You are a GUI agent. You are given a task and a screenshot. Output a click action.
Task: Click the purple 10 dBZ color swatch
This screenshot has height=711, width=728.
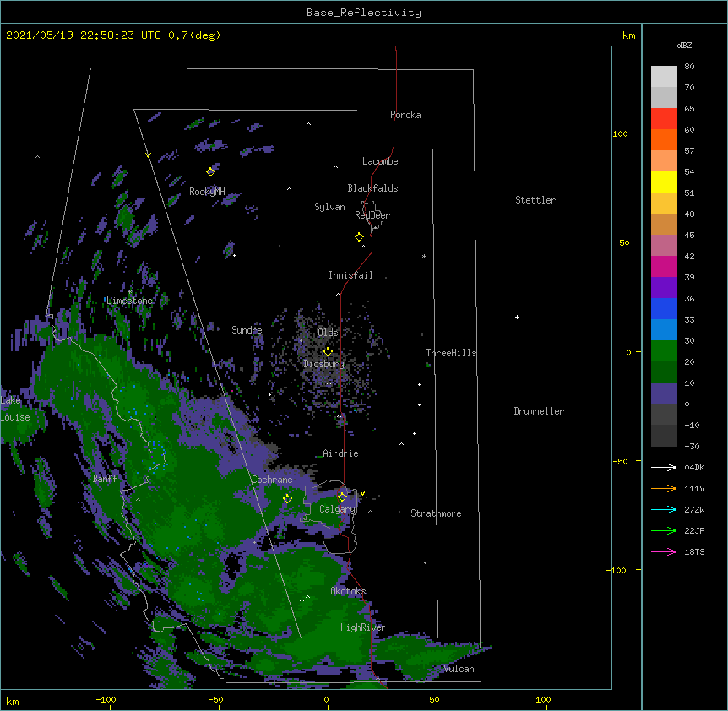pos(664,393)
